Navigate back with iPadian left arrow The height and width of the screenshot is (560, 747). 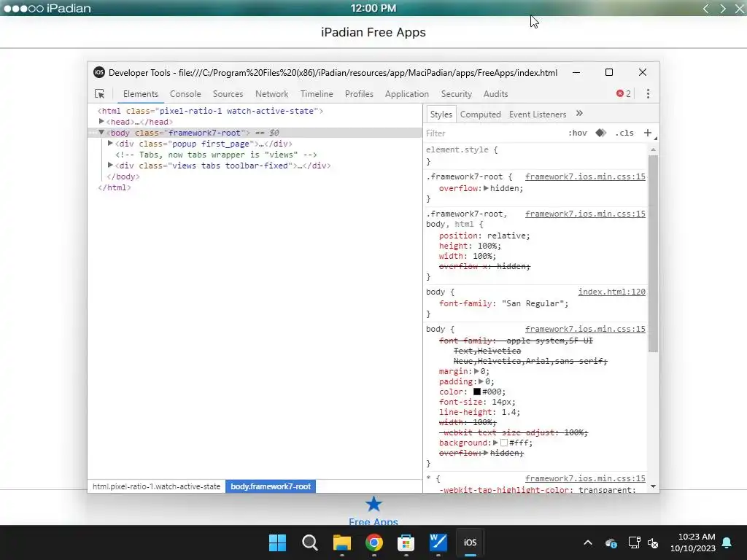(706, 9)
